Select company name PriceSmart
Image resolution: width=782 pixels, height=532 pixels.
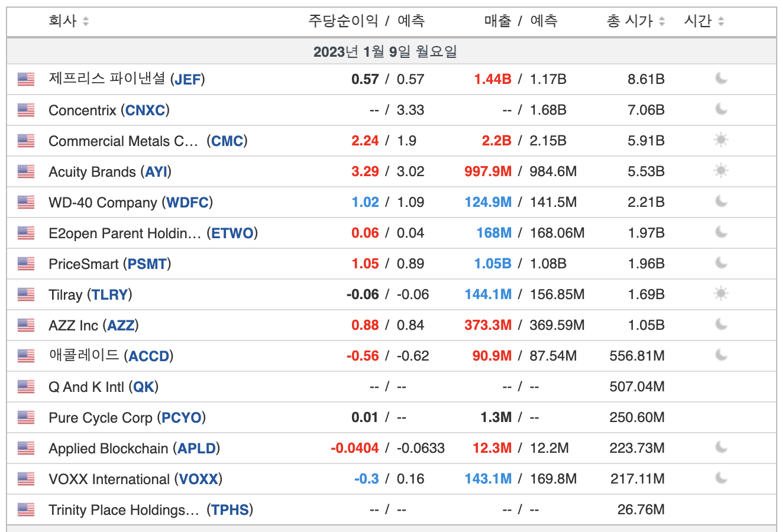pyautogui.click(x=83, y=264)
